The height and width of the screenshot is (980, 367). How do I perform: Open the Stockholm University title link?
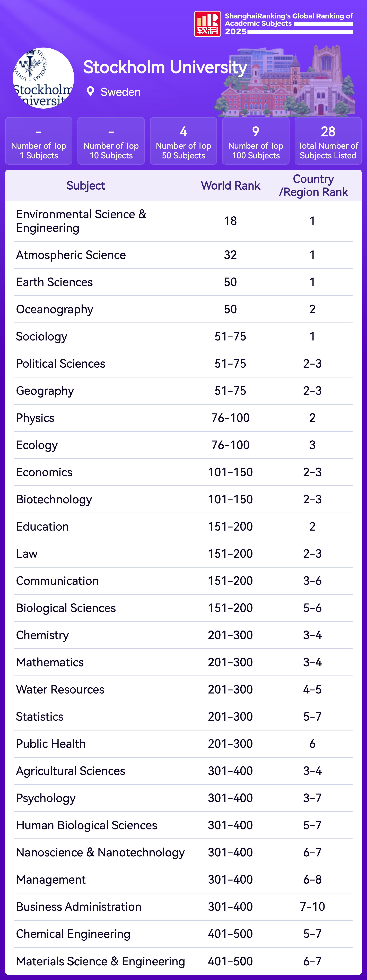point(165,67)
